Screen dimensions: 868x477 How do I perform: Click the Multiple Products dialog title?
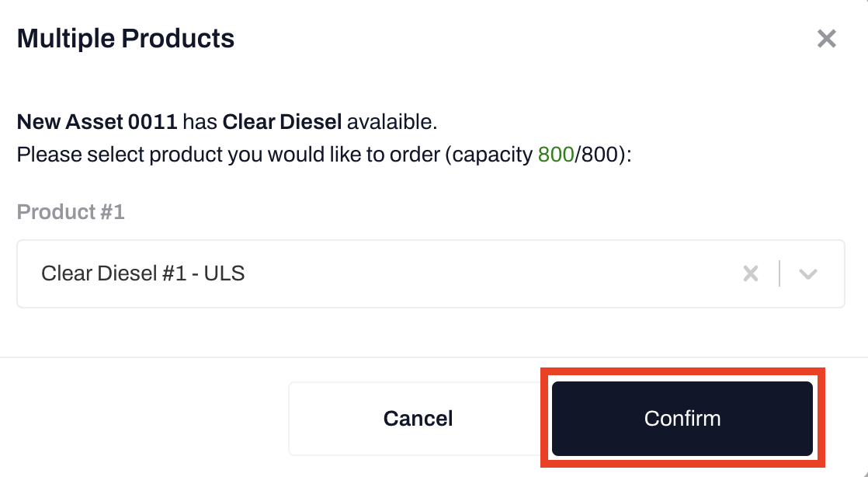tap(126, 38)
